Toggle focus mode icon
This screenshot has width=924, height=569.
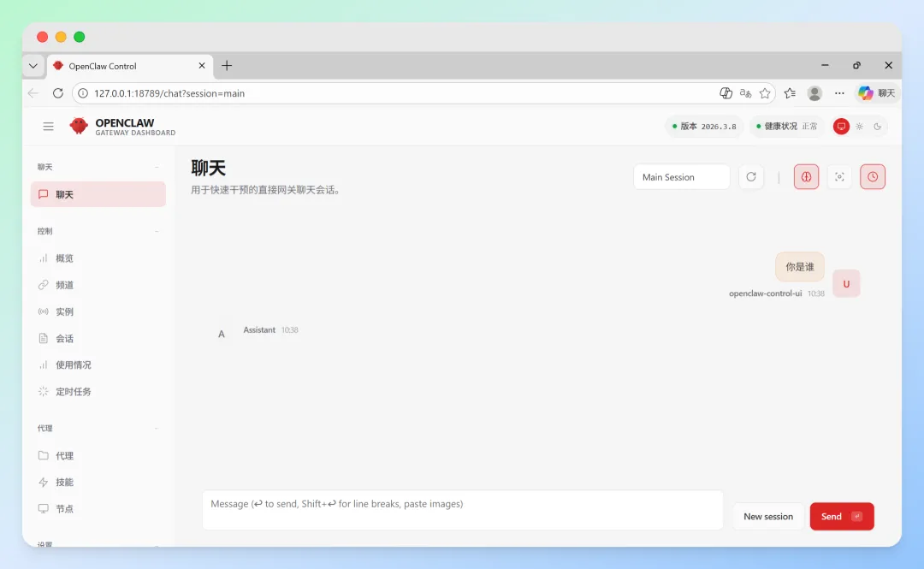(839, 177)
